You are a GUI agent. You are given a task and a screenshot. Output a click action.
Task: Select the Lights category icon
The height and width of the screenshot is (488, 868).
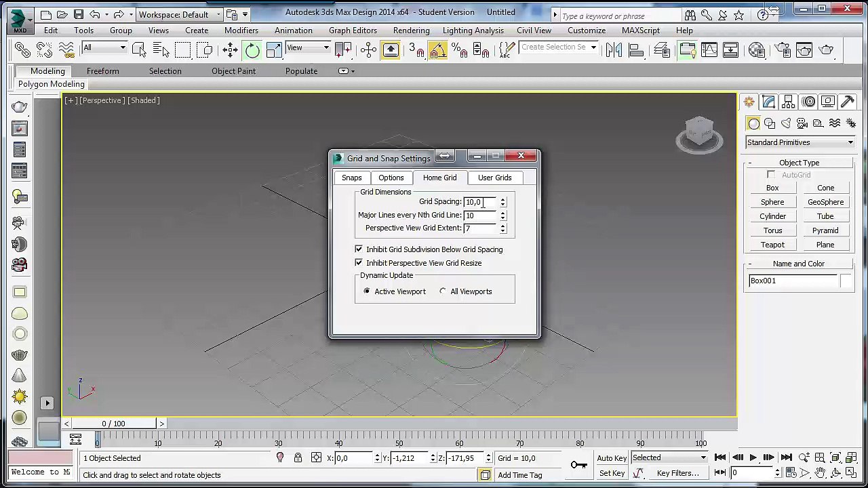786,123
